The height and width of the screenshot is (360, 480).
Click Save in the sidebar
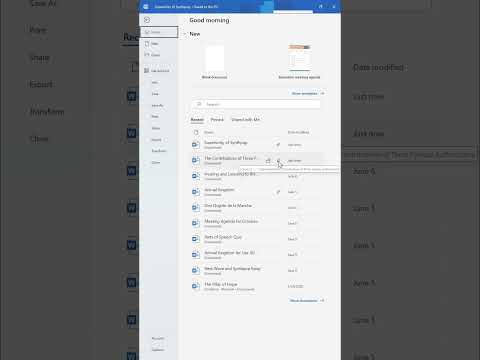tap(155, 94)
